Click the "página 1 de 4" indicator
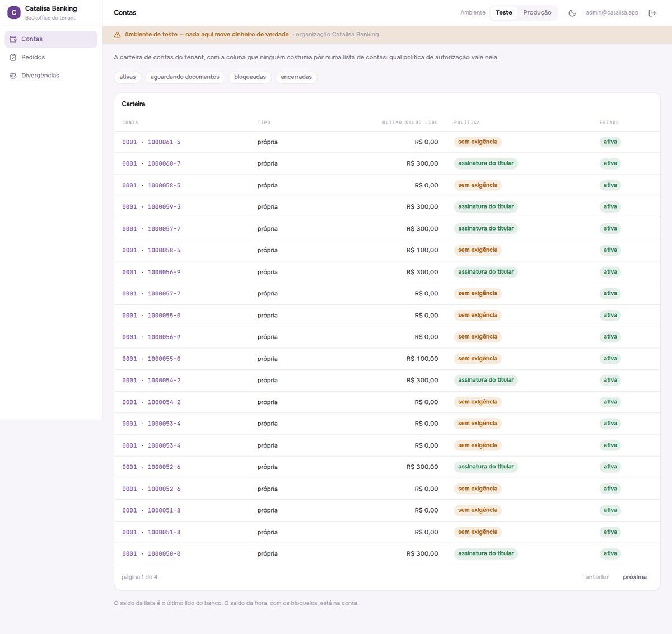672x634 pixels. tap(139, 577)
